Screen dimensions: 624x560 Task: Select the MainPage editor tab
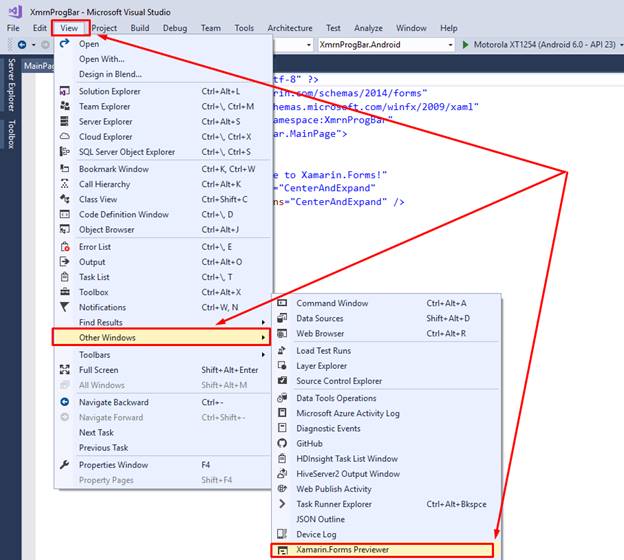coord(39,66)
